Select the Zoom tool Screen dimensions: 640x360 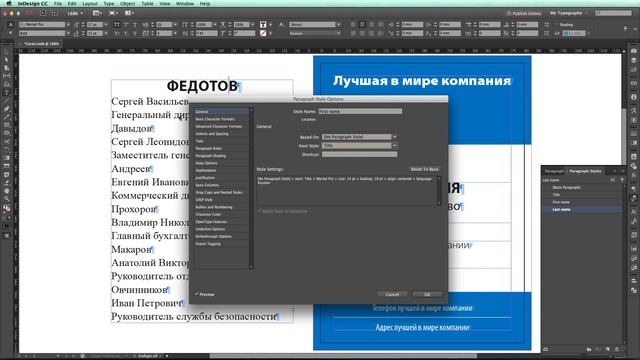click(x=7, y=199)
